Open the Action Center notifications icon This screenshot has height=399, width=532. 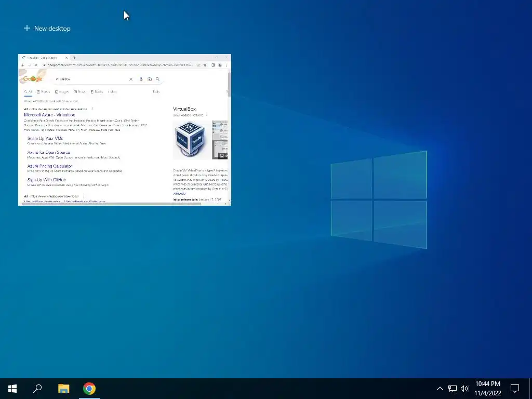[515, 389]
